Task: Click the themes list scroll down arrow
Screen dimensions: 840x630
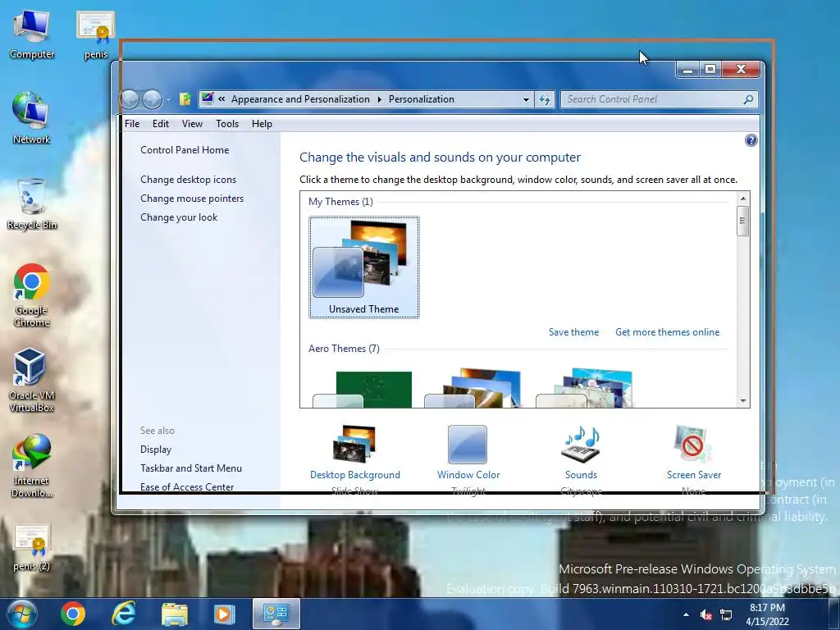Action: click(743, 400)
